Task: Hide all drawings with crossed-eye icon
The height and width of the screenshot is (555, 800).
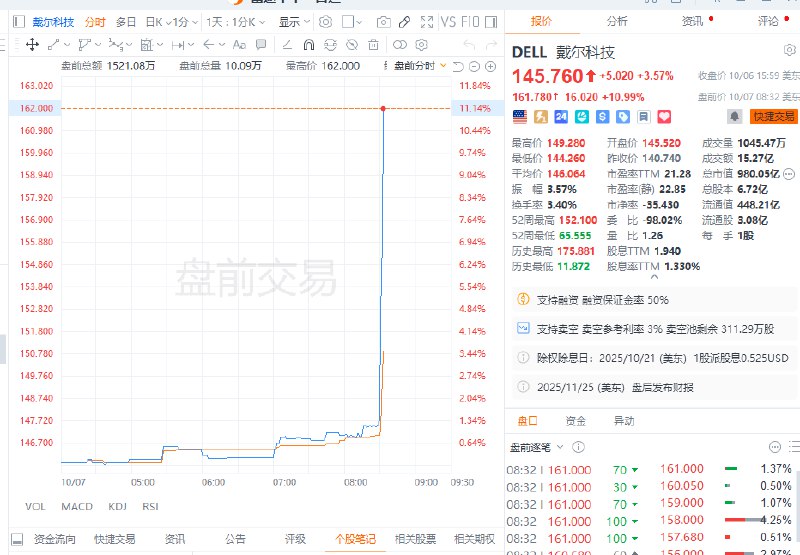Action: coord(352,45)
